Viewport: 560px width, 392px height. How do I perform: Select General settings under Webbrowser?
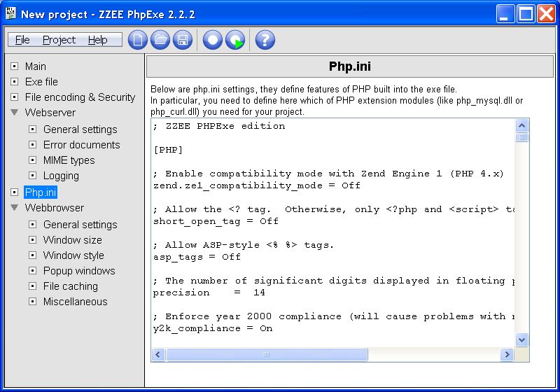(80, 225)
